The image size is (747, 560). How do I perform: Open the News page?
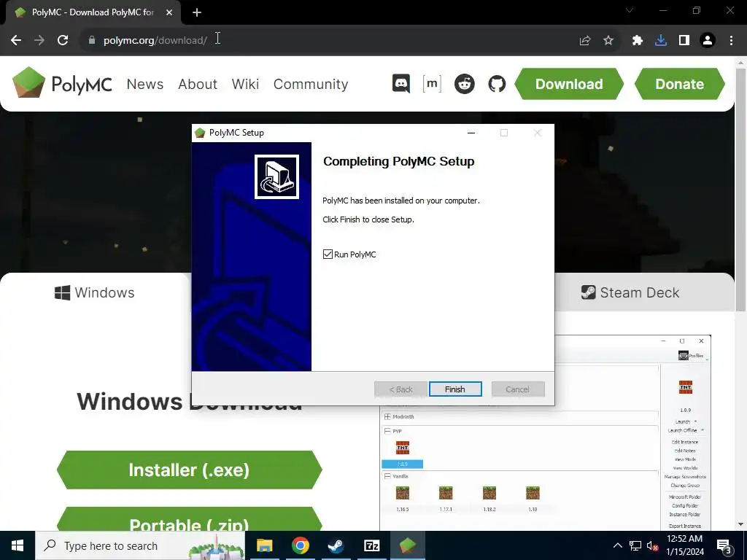(x=145, y=84)
